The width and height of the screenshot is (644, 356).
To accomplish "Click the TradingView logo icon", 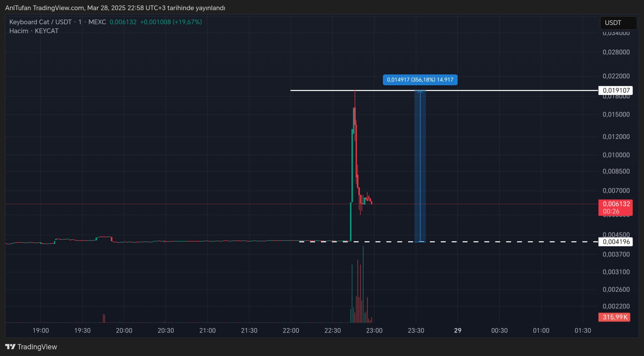I will 10,347.
